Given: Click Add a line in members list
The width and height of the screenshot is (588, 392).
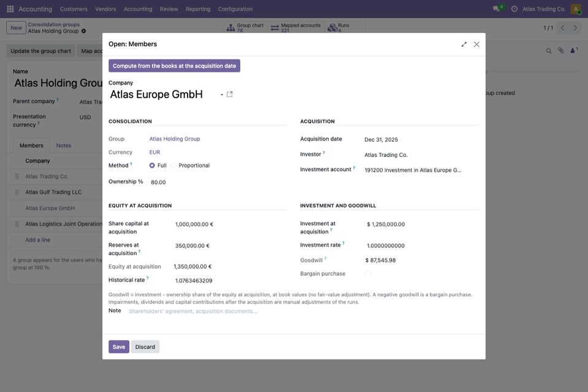Looking at the screenshot, I should click(37, 240).
